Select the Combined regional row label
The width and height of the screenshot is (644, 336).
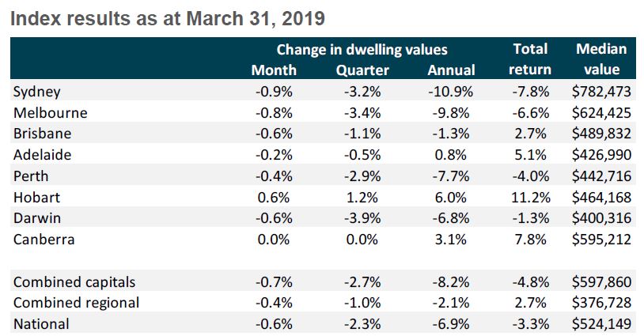(x=77, y=302)
